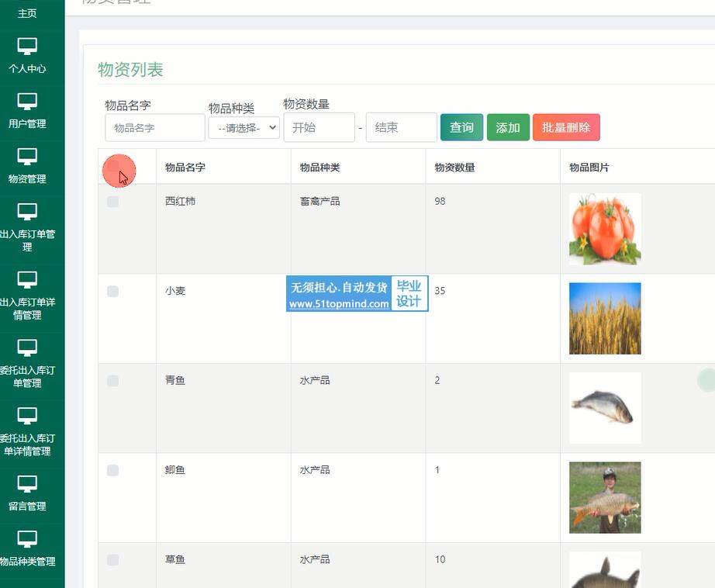Click the 草鱼 name cell
Image resolution: width=715 pixels, height=588 pixels.
tap(175, 559)
